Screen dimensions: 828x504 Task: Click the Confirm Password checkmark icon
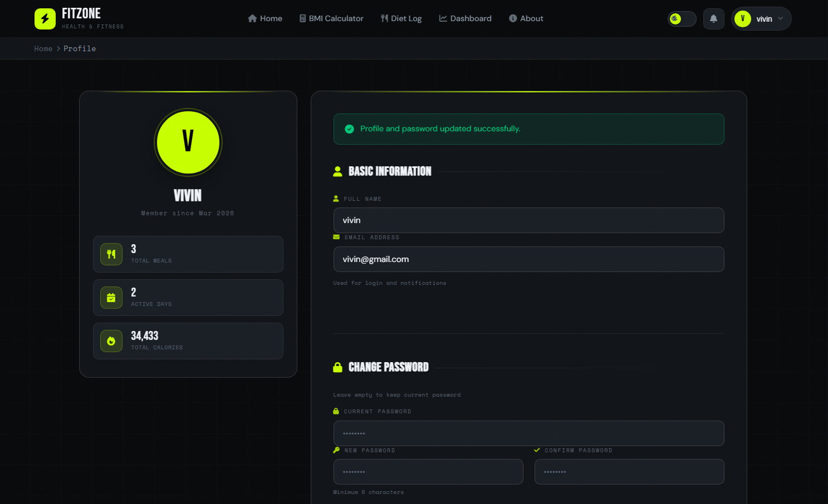537,450
